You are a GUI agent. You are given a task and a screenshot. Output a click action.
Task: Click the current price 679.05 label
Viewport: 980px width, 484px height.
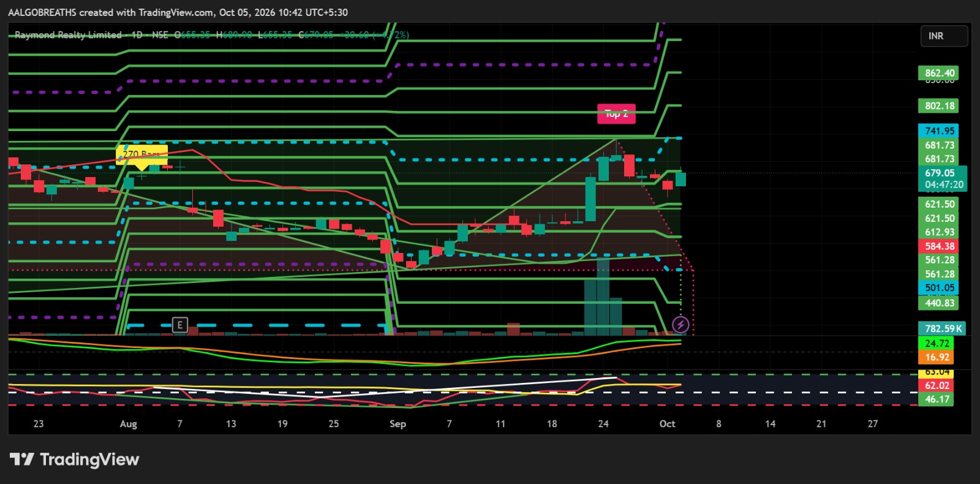943,173
